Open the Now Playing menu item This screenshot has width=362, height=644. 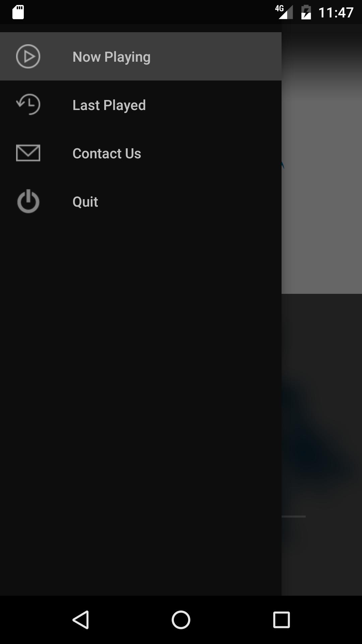[x=111, y=57]
